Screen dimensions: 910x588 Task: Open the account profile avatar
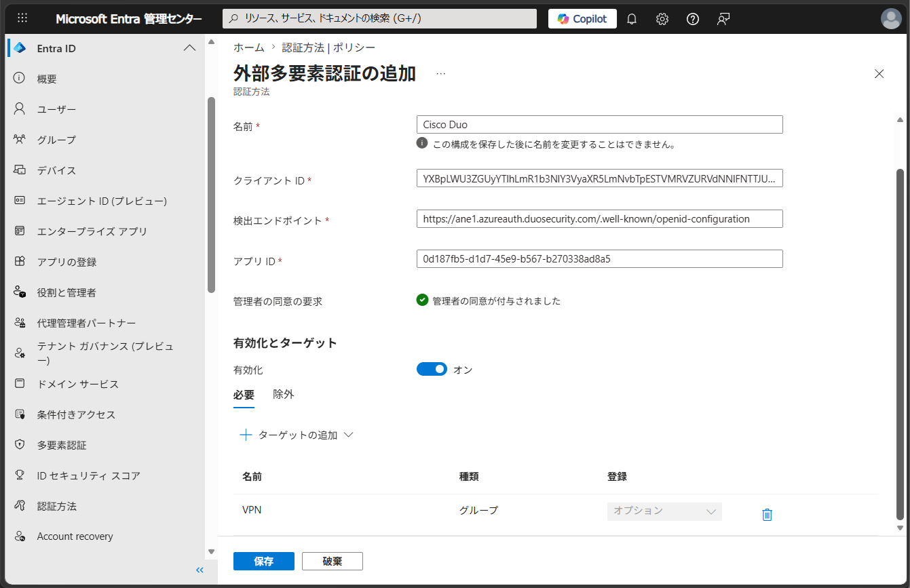click(891, 18)
